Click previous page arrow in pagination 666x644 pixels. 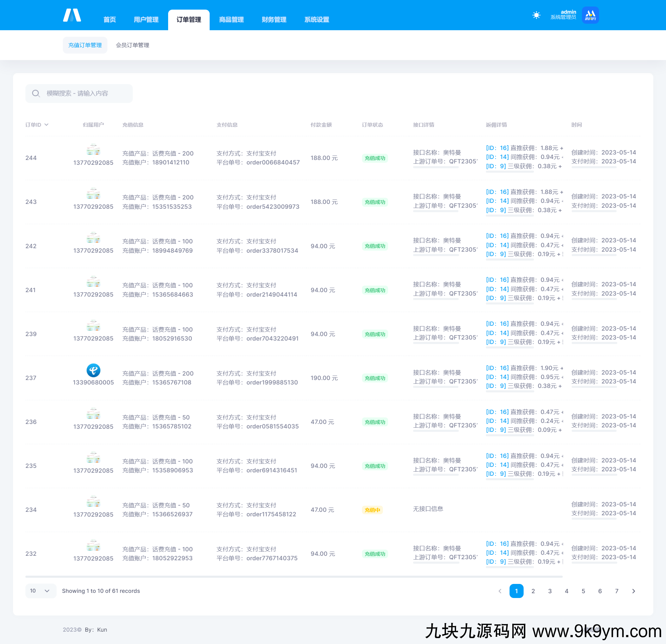500,591
